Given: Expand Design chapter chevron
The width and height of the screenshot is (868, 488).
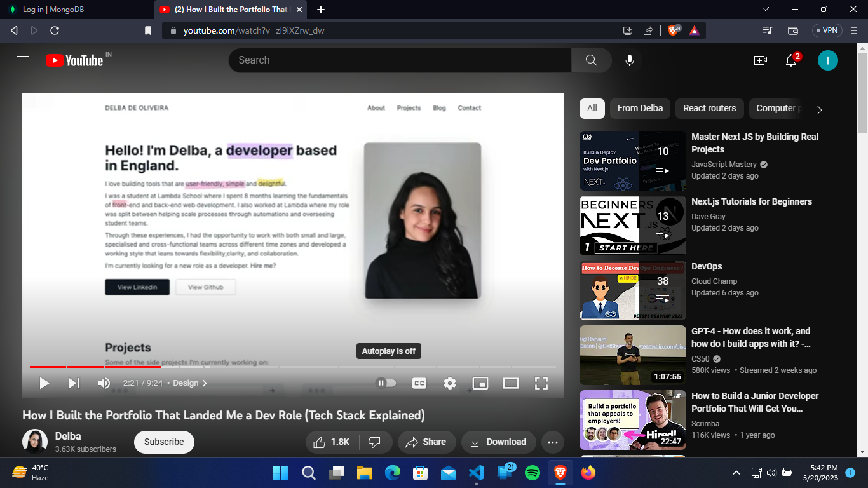Looking at the screenshot, I should pos(205,383).
